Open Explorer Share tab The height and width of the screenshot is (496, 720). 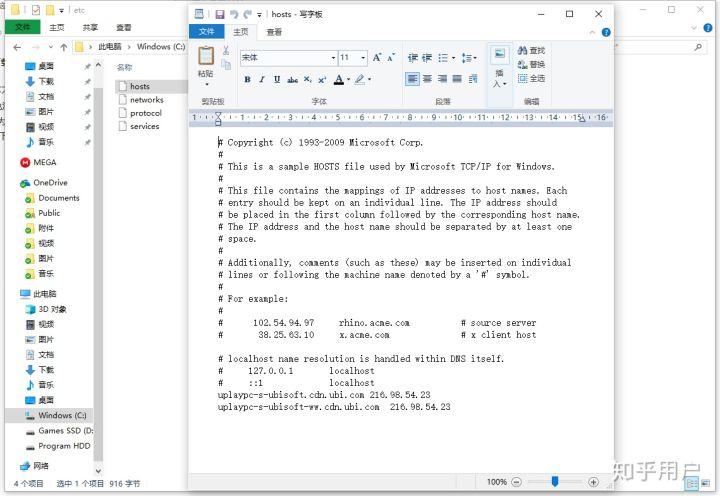pos(90,28)
